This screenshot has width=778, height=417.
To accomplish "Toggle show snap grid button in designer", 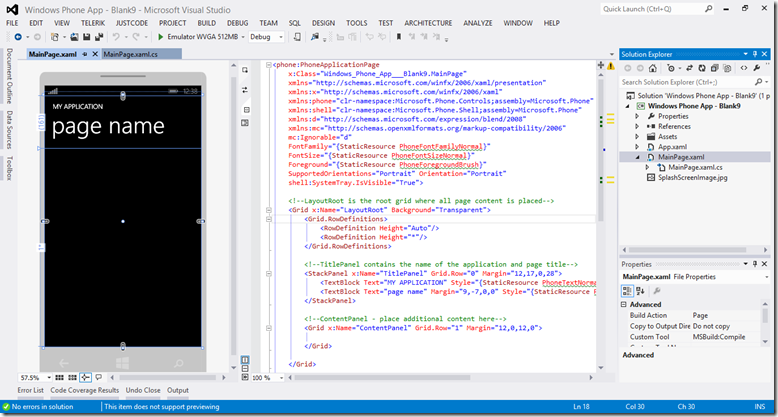I will 60,378.
